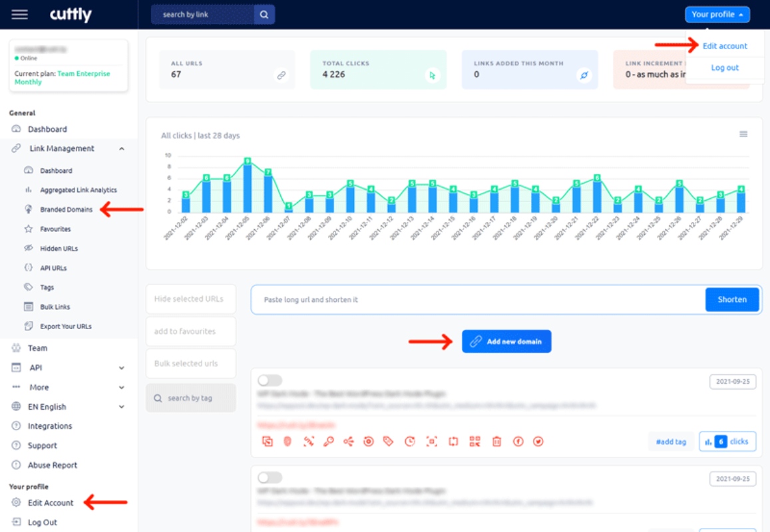The width and height of the screenshot is (770, 532).
Task: Click Hide selected URLs button
Action: pos(190,299)
